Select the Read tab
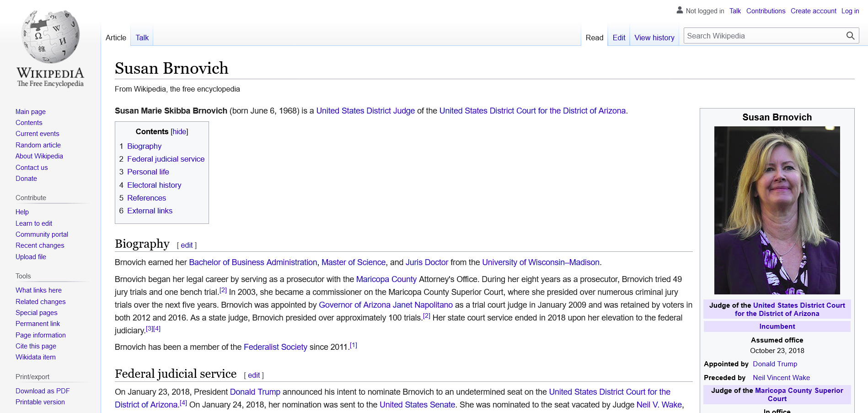Image resolution: width=868 pixels, height=413 pixels. coord(595,38)
